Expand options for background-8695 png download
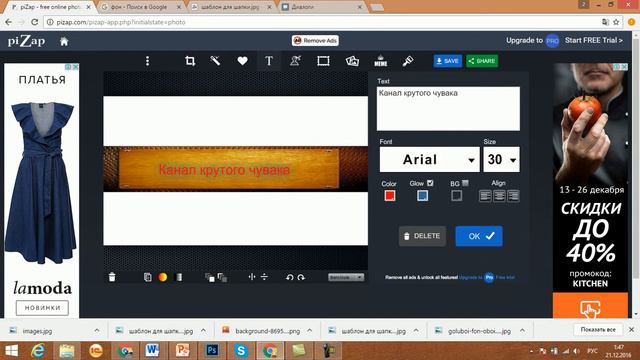The height and width of the screenshot is (360, 640). point(309,331)
